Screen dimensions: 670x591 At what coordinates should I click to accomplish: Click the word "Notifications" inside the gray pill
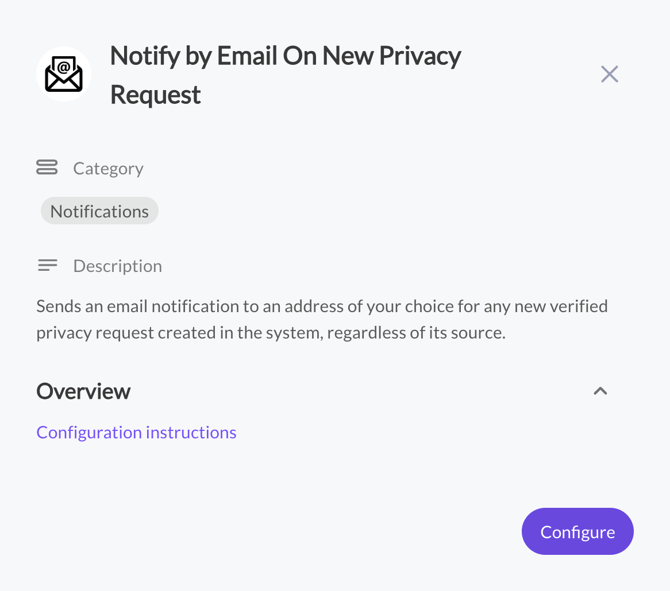pyautogui.click(x=99, y=211)
